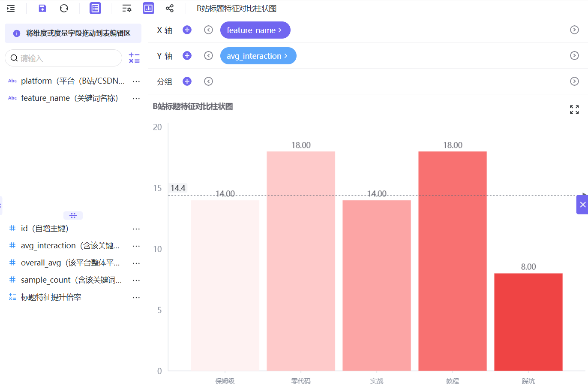Click the 零代码 axis label
588x389 pixels.
pos(301,381)
